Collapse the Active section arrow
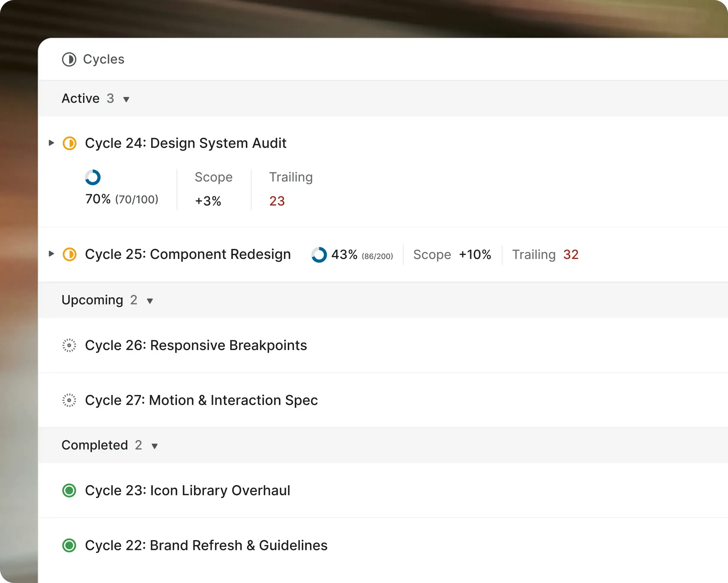 pos(126,99)
